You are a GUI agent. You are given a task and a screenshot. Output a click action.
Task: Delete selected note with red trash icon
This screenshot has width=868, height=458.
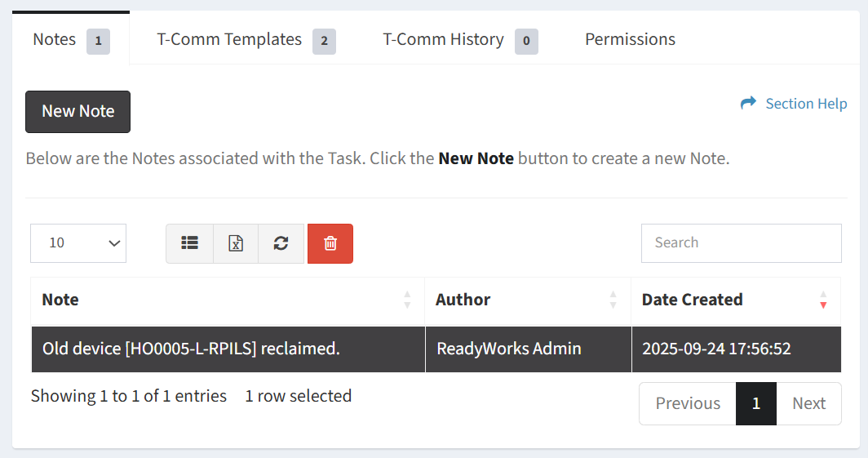pos(330,243)
